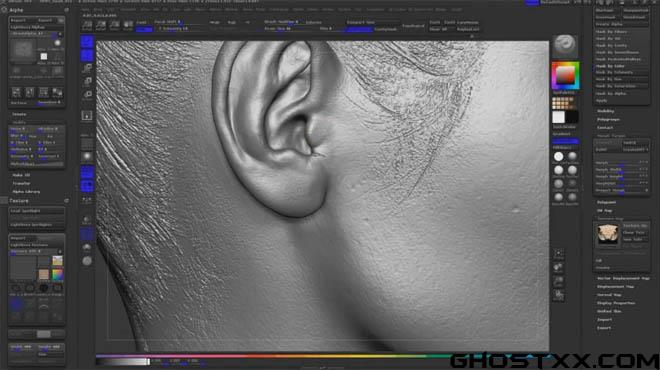Click the first white material sphere preset
This screenshot has width=660, height=370.
coord(559,157)
